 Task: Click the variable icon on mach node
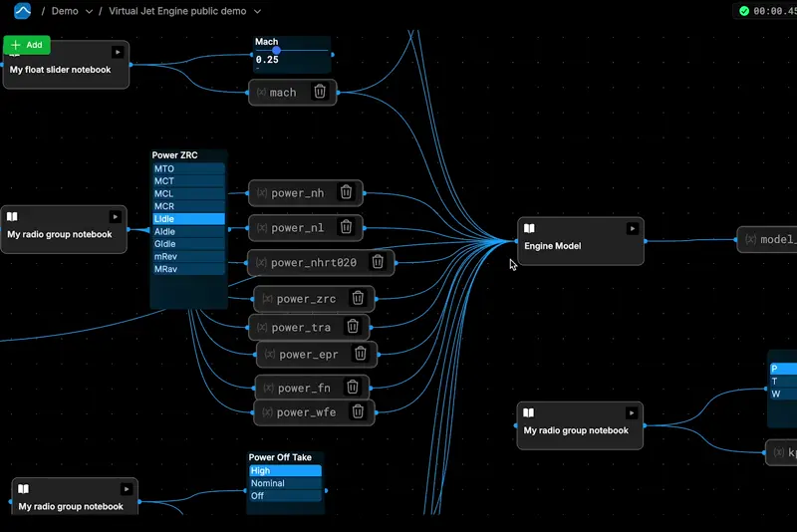tap(261, 92)
